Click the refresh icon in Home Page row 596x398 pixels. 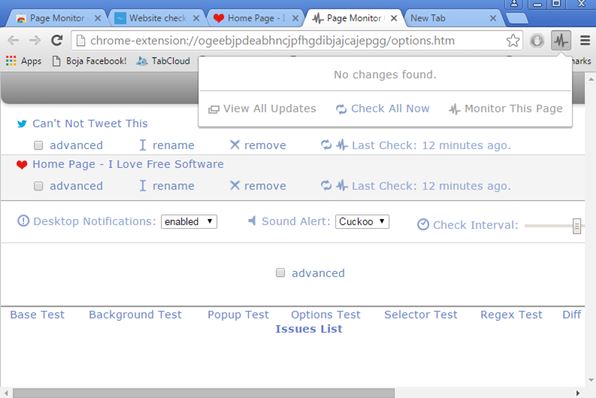(x=326, y=186)
